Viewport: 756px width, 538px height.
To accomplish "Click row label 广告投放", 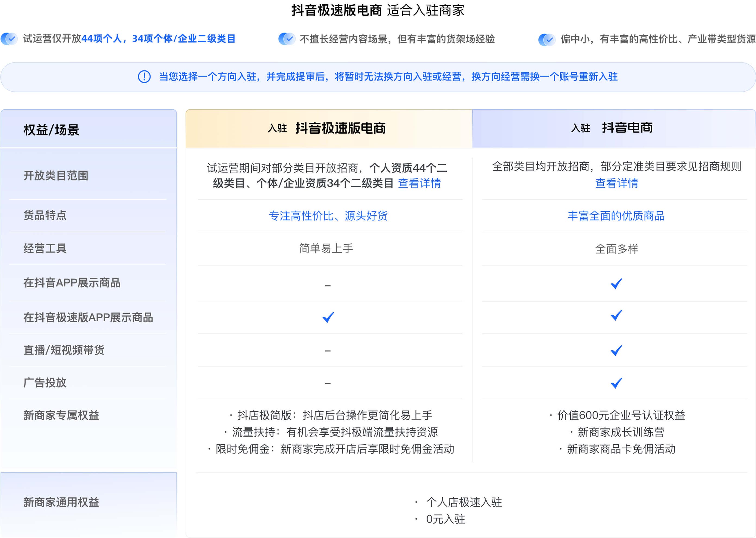I will pyautogui.click(x=45, y=383).
